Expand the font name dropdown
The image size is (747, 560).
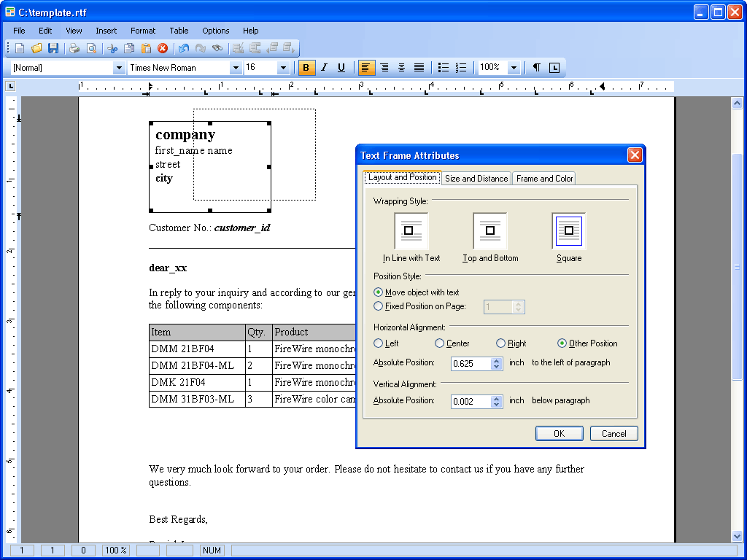point(236,68)
